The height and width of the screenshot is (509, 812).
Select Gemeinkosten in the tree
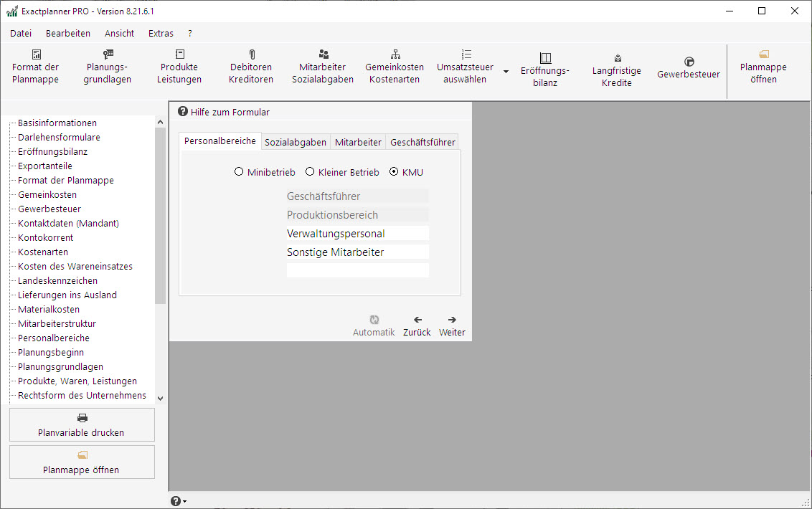click(47, 195)
